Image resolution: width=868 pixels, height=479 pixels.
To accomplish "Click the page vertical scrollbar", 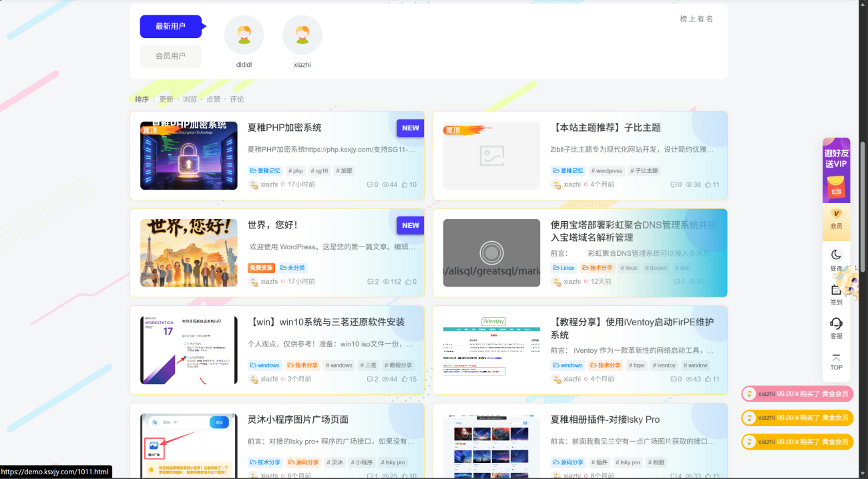I will tap(862, 200).
